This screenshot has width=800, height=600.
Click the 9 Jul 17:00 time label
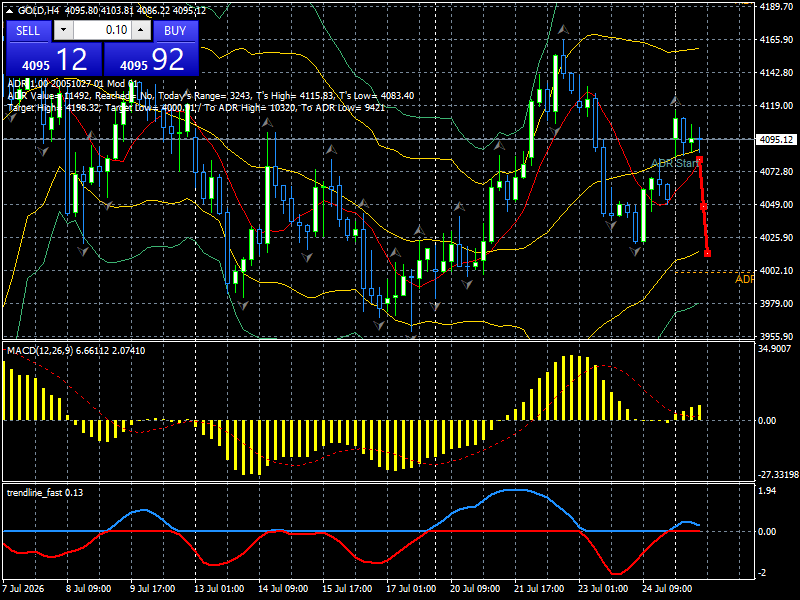[x=153, y=589]
